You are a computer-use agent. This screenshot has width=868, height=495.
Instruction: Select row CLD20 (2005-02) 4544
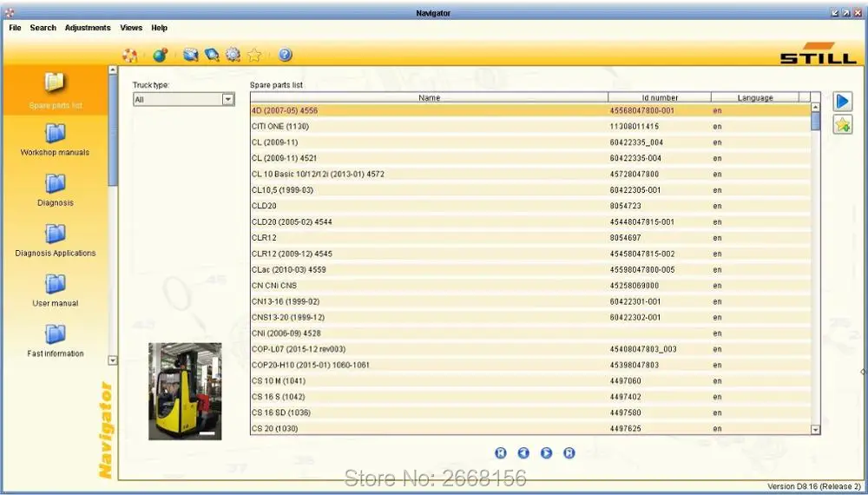pos(530,222)
